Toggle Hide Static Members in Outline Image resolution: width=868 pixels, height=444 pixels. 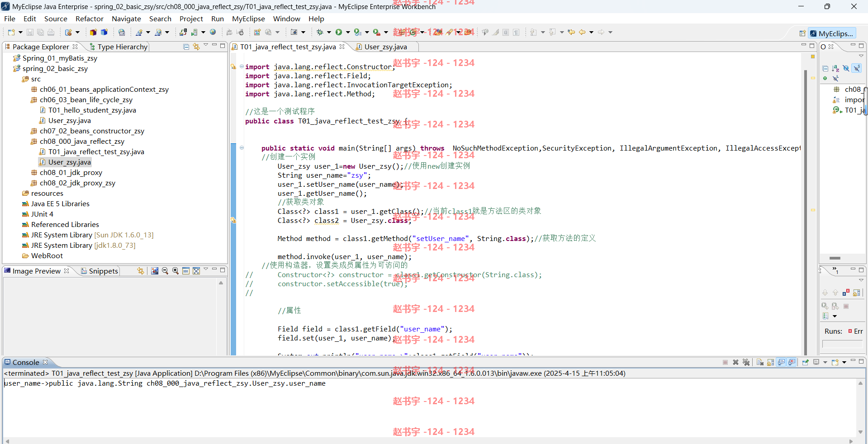[x=857, y=68]
